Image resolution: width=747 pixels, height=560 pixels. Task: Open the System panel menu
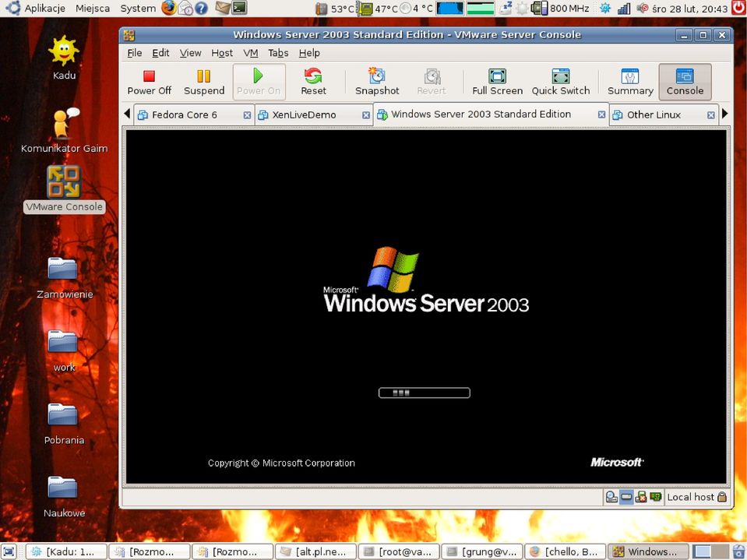click(x=138, y=8)
